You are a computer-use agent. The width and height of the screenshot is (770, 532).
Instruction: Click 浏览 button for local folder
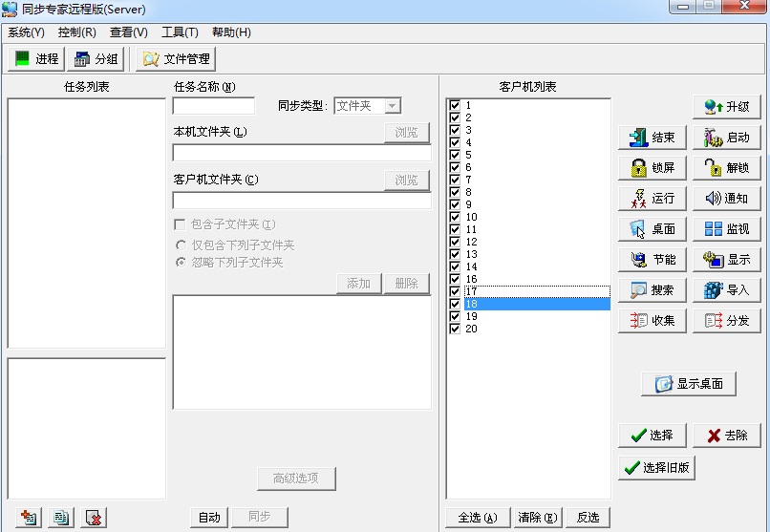[x=407, y=133]
